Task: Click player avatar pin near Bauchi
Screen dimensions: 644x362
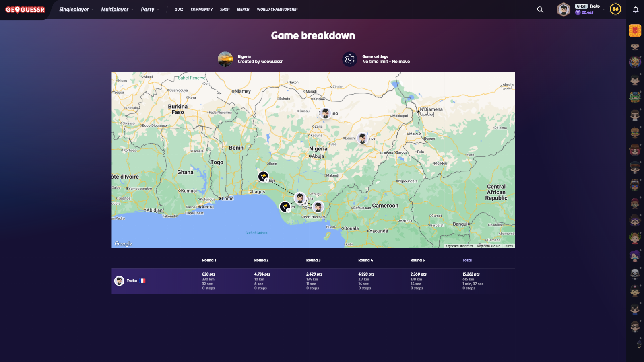Action: [362, 138]
